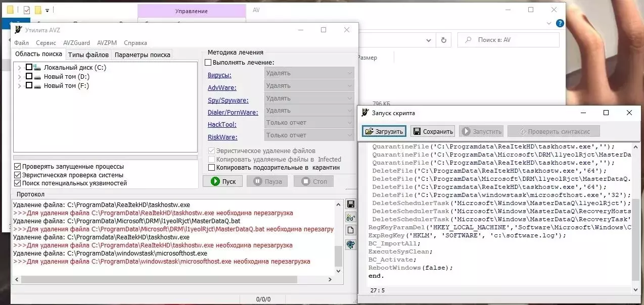644x305 pixels.
Task: Toggle Проверять запущенные процессы checkbox
Action: pyautogui.click(x=18, y=167)
